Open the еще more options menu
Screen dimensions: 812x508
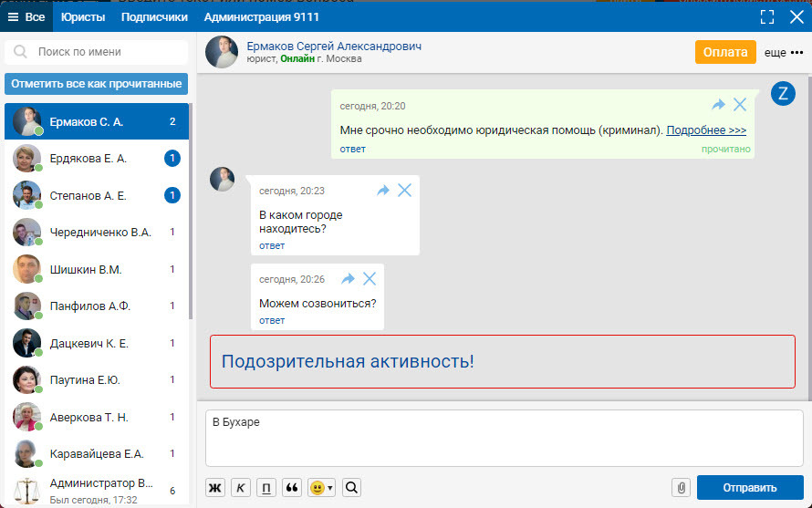pyautogui.click(x=784, y=53)
